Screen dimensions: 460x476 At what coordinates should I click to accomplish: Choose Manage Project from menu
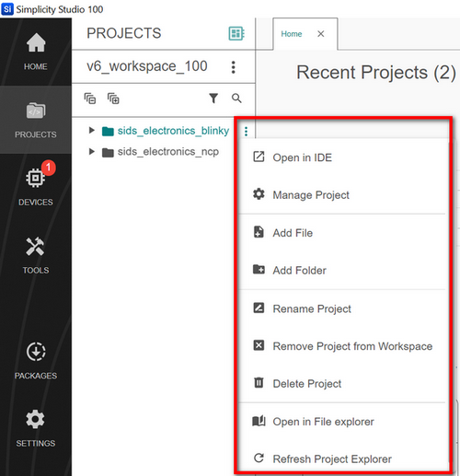(342, 195)
